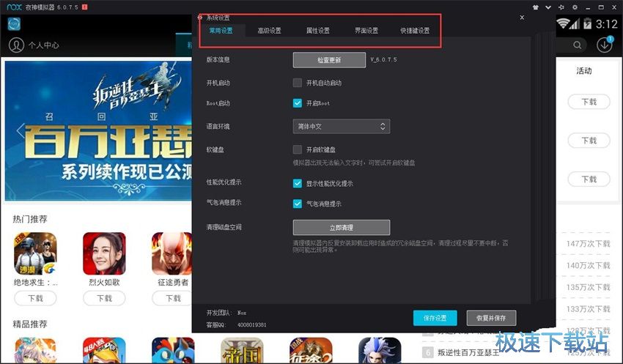The height and width of the screenshot is (364, 623).
Task: Switch to 快捷键设置 tab
Action: coord(415,31)
